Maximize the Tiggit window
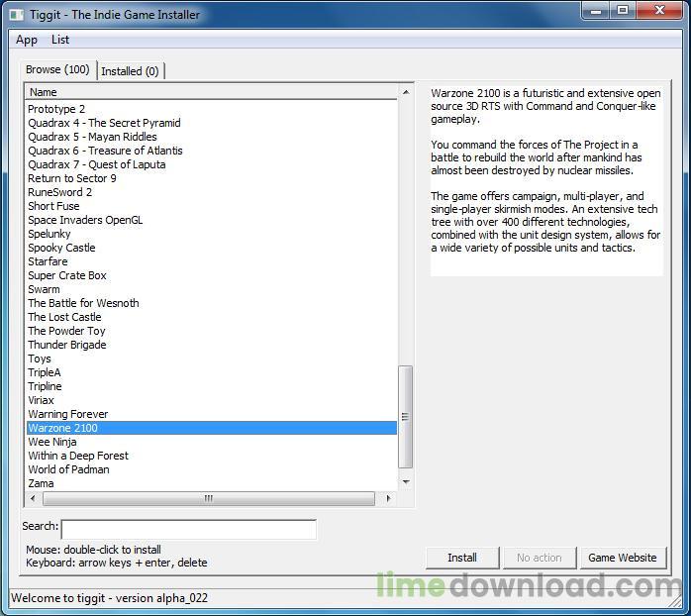691x616 pixels. pos(623,11)
